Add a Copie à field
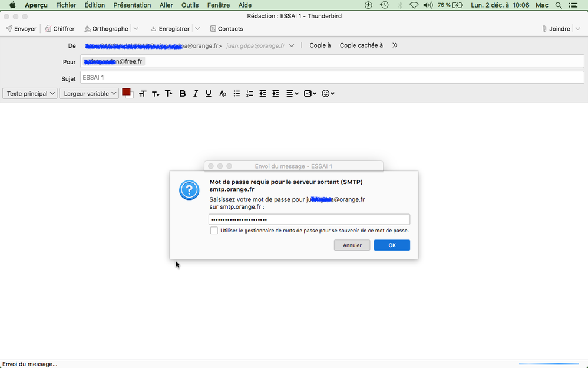The width and height of the screenshot is (588, 368). click(x=320, y=45)
